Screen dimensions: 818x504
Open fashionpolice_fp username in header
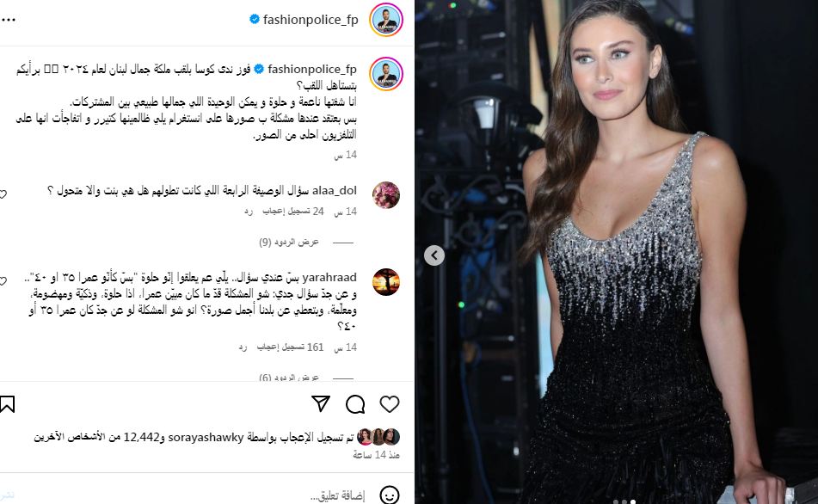pyautogui.click(x=311, y=20)
